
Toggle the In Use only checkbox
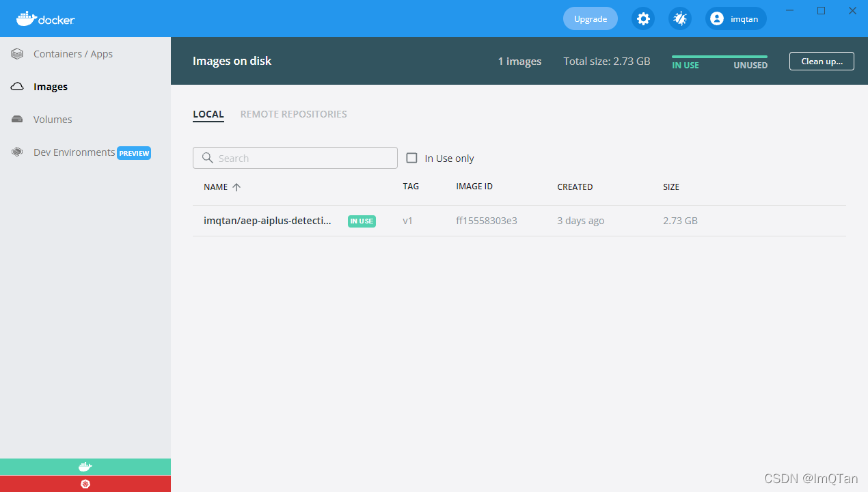point(411,158)
